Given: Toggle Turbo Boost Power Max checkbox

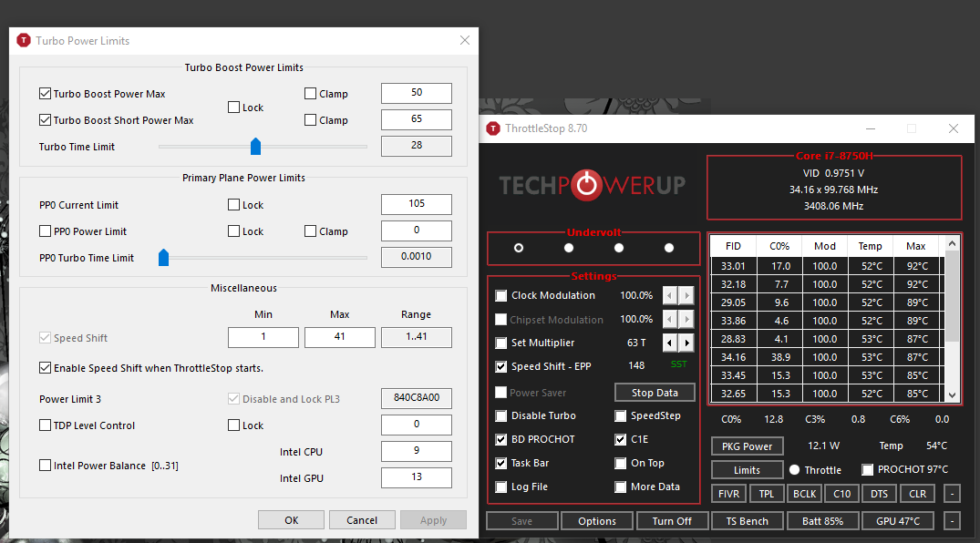Looking at the screenshot, I should point(46,94).
